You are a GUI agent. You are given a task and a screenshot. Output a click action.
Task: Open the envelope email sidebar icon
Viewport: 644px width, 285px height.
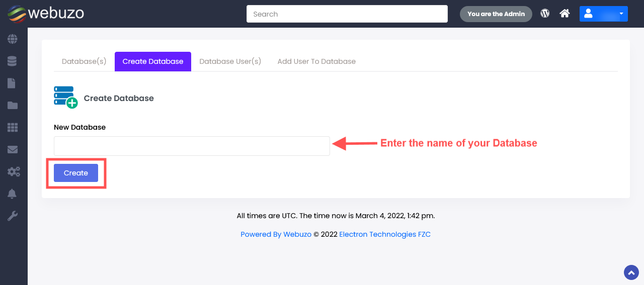(x=13, y=150)
